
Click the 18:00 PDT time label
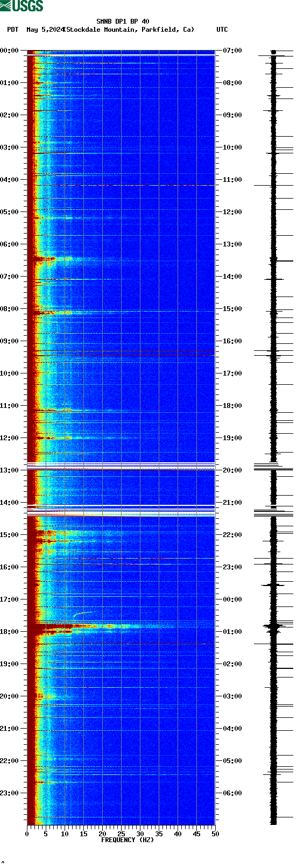coord(10,632)
